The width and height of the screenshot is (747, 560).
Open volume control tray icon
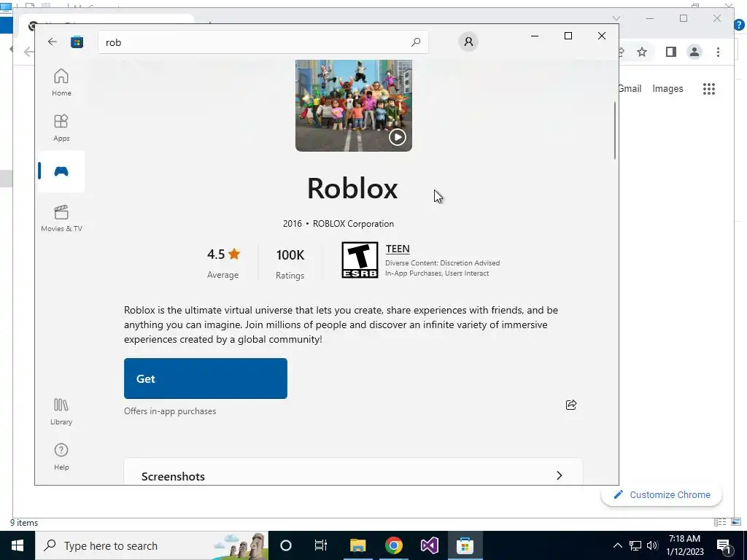tap(652, 545)
